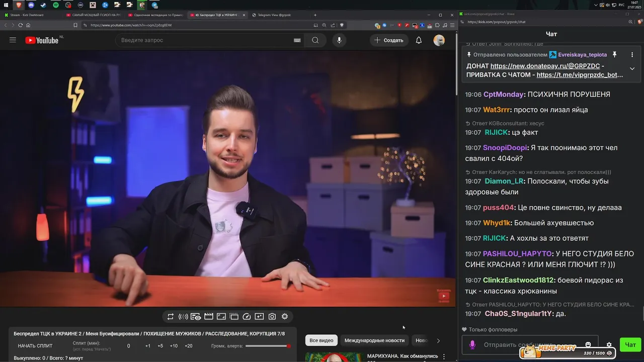Open Kick chat settings gear
Viewport: 644px width, 362px height.
coord(609,345)
